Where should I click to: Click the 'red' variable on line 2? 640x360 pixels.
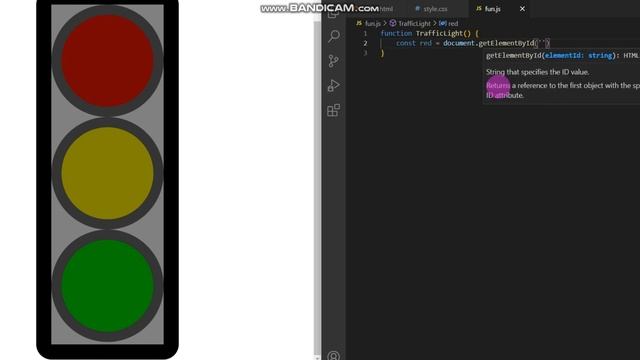425,43
